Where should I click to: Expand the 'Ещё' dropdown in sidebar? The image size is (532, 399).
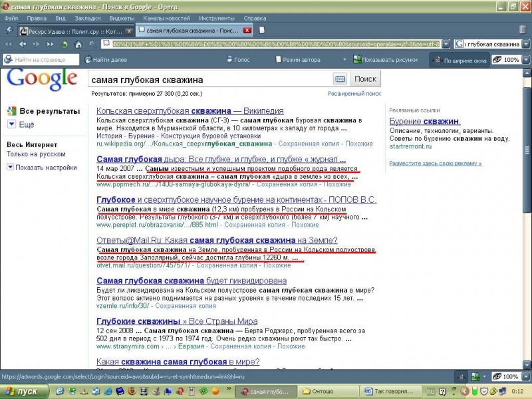12,124
